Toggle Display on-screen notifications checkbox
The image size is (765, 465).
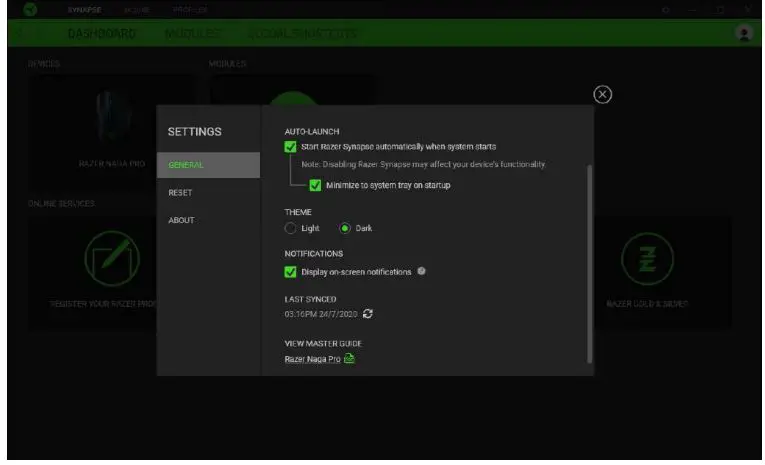[290, 272]
